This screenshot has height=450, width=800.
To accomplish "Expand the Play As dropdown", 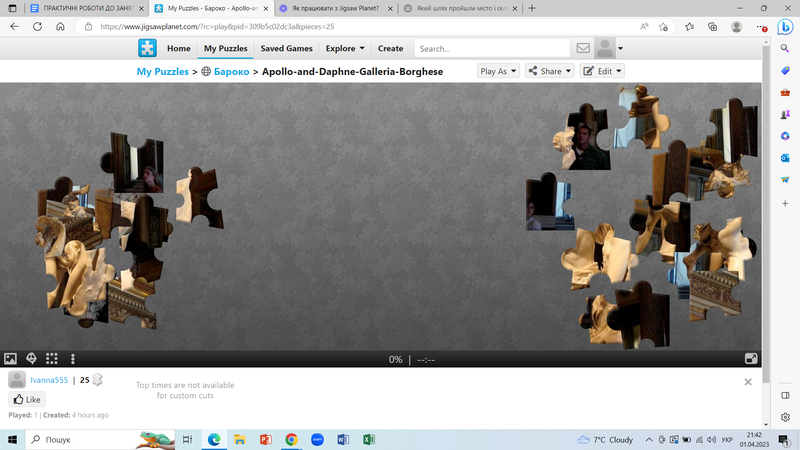I will tap(498, 71).
